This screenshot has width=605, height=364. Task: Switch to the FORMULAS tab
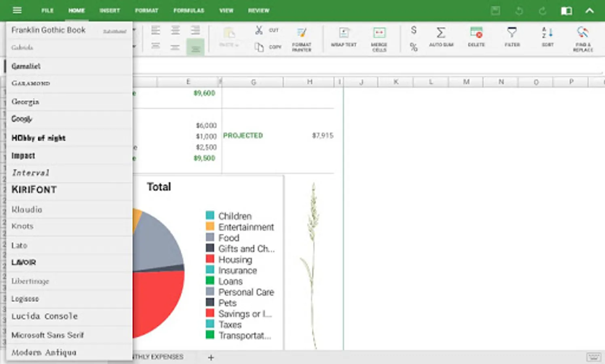pyautogui.click(x=189, y=11)
